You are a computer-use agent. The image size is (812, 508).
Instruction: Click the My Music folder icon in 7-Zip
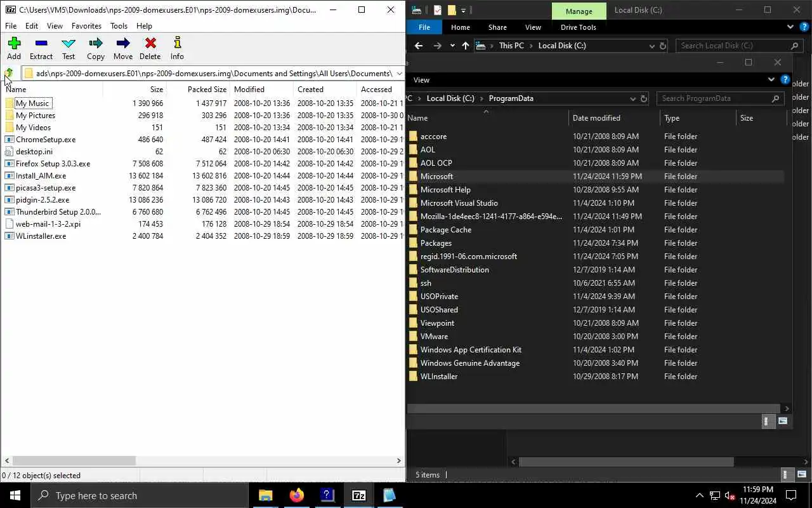point(10,103)
